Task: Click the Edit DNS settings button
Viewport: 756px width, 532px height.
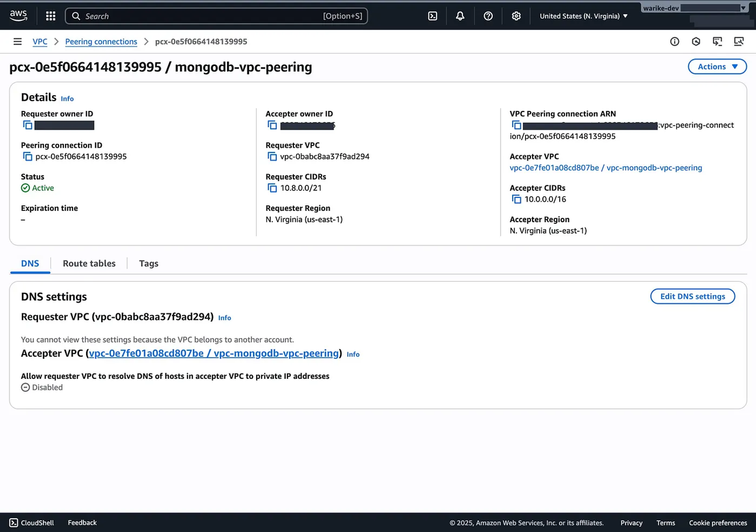Action: [692, 296]
